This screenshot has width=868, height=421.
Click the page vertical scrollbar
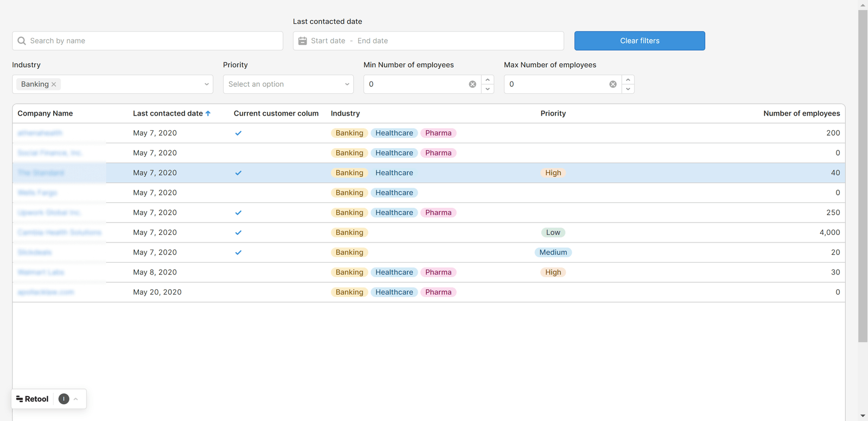863,176
